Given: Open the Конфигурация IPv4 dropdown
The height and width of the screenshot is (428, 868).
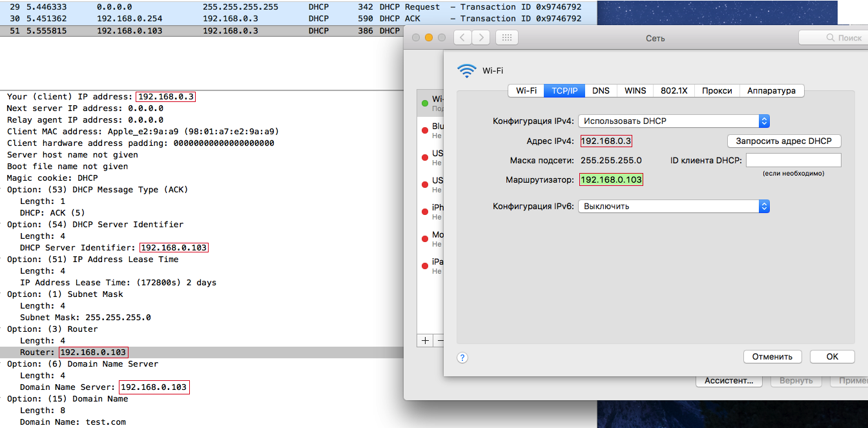Looking at the screenshot, I should tap(674, 121).
